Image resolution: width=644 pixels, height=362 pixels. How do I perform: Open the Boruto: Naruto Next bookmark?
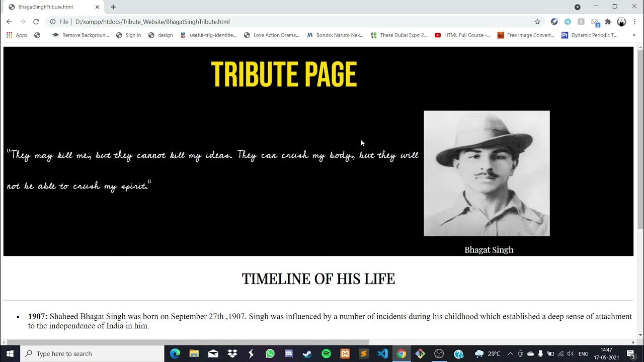(x=335, y=35)
